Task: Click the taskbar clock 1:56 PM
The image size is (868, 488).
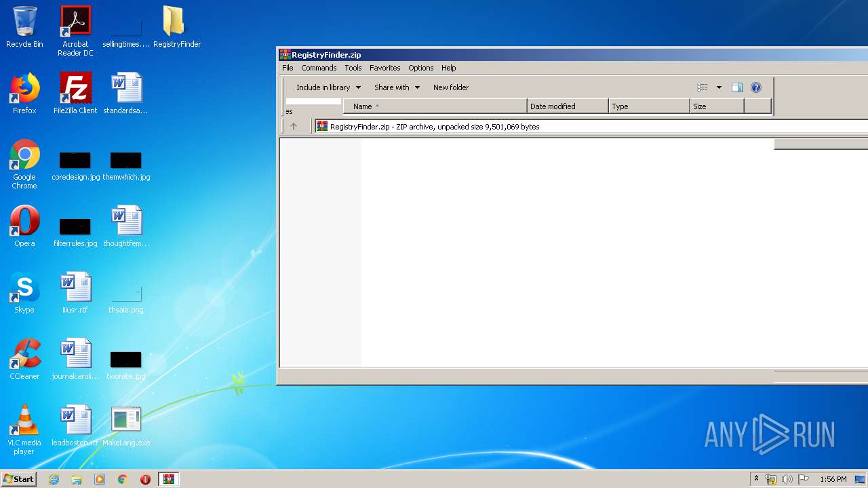Action: pos(833,479)
